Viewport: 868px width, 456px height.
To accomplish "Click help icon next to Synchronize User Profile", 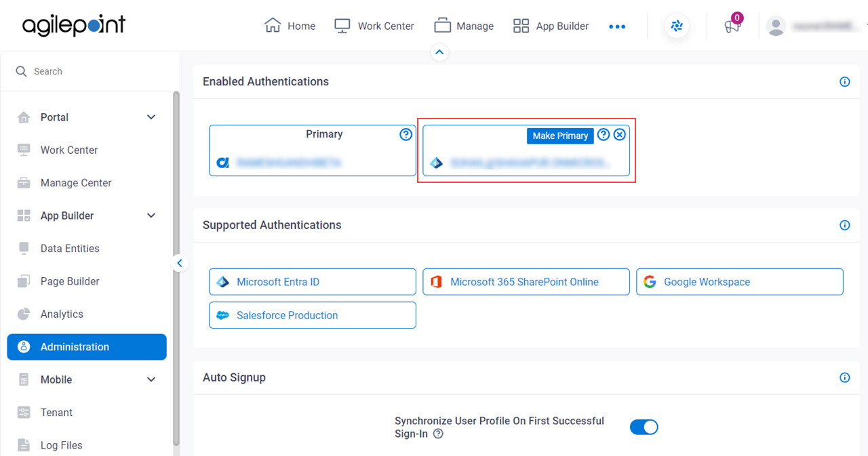I will click(x=438, y=434).
